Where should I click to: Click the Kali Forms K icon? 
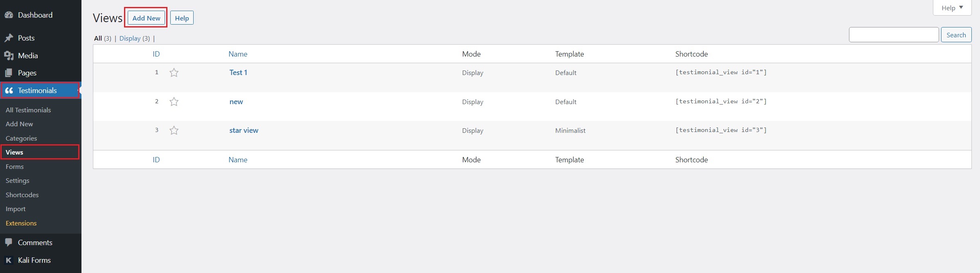point(9,260)
